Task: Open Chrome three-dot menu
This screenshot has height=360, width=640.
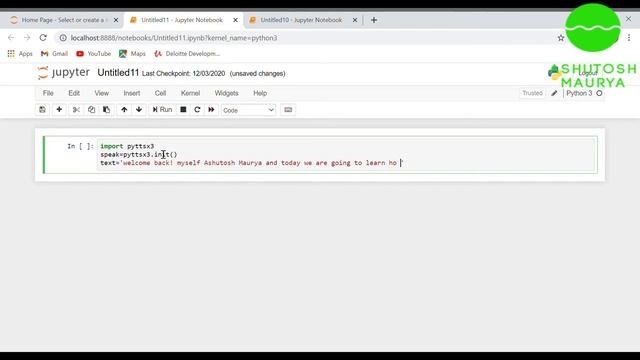Action: coord(629,38)
